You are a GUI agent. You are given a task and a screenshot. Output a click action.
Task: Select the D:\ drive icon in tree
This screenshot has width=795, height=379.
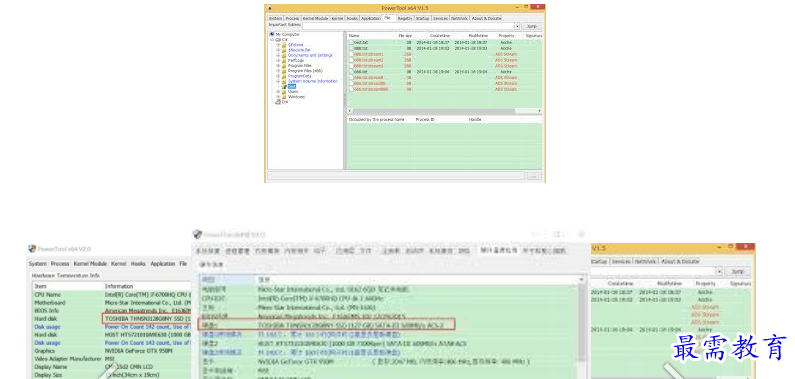pyautogui.click(x=278, y=102)
